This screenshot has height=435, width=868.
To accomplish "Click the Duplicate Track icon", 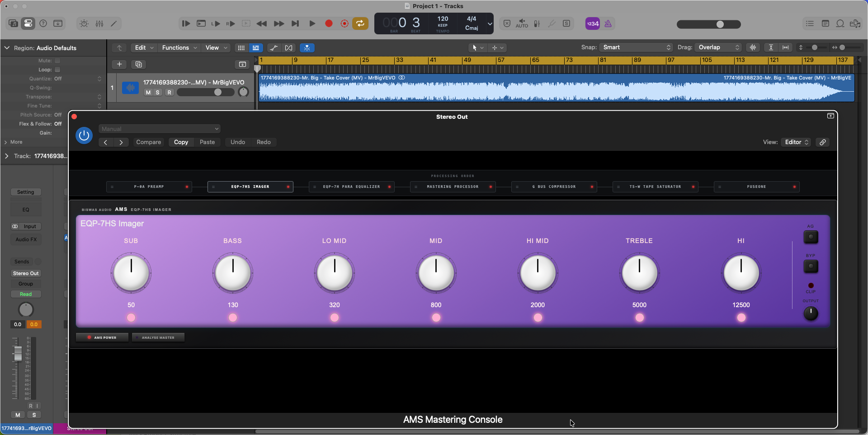I will tap(139, 64).
